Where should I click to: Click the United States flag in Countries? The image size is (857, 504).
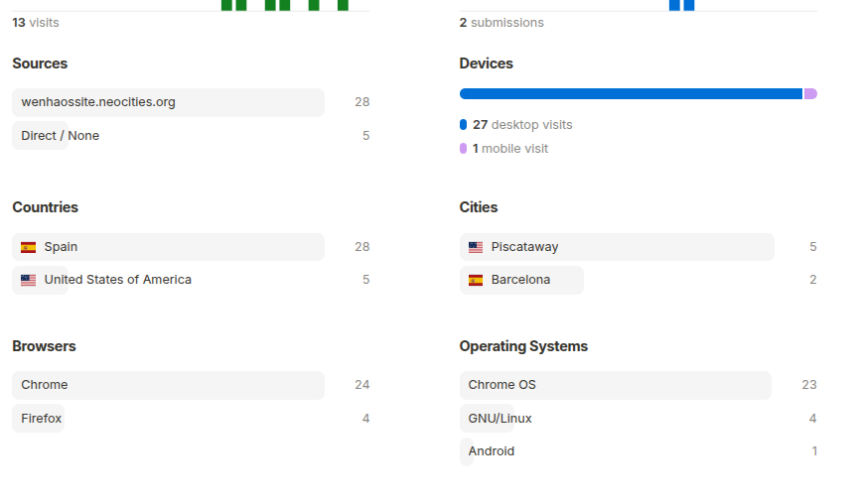click(28, 281)
